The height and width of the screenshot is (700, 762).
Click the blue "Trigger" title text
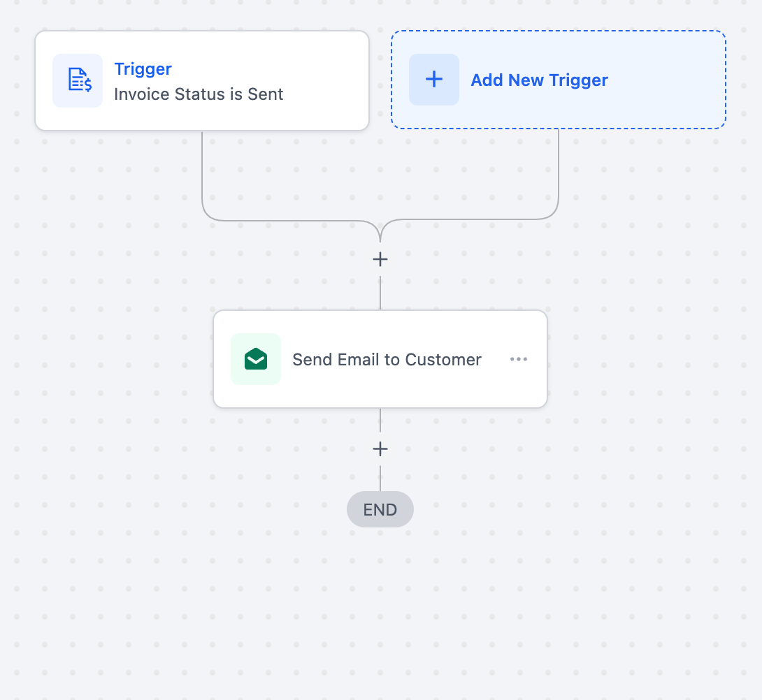[x=143, y=69]
